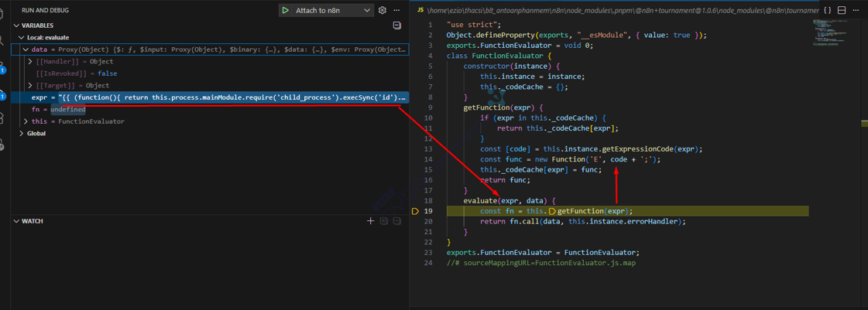The image size is (868, 310).
Task: Open launch.json via the gear icon
Action: [382, 11]
